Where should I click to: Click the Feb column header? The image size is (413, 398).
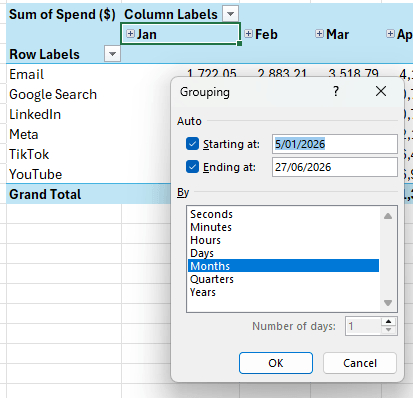point(266,34)
